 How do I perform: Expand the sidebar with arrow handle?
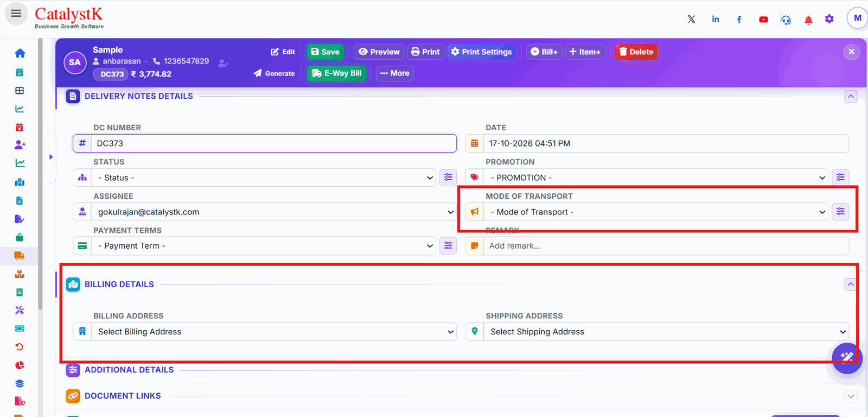(51, 157)
